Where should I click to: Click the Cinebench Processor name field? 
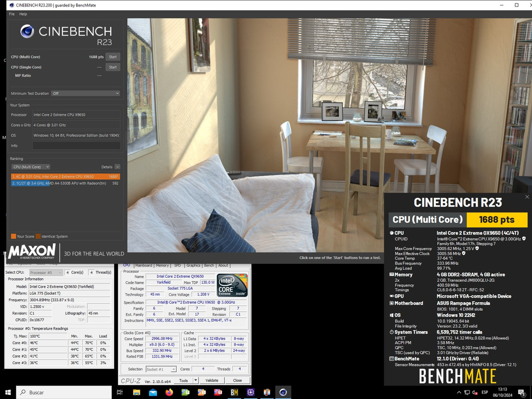(x=76, y=115)
